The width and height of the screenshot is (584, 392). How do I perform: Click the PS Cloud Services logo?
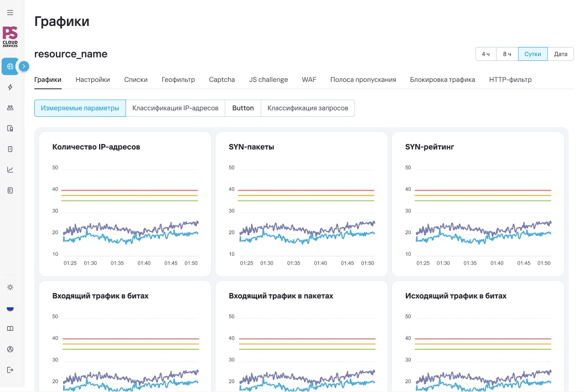[x=10, y=37]
